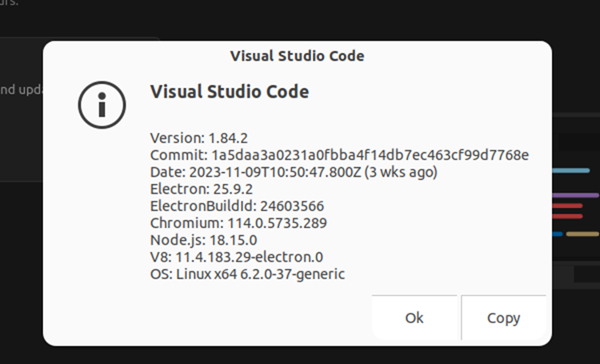Select the Date 2023-11-09 line
Viewport: 600px width, 364px height.
click(294, 172)
